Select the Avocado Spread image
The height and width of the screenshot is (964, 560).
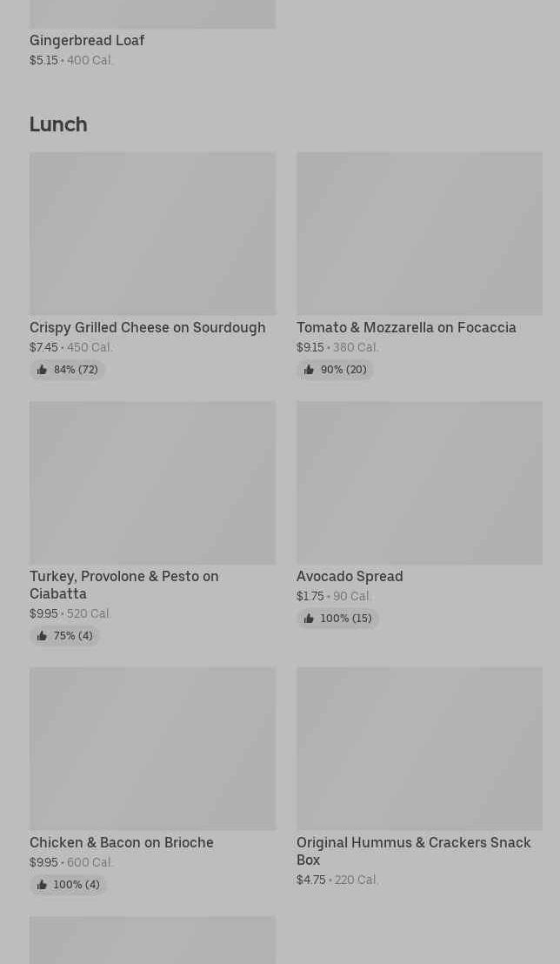pyautogui.click(x=419, y=482)
